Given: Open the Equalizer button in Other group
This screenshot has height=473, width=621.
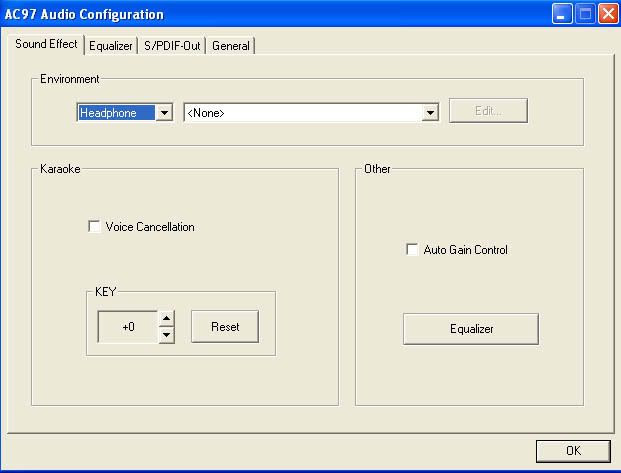Looking at the screenshot, I should click(x=471, y=329).
